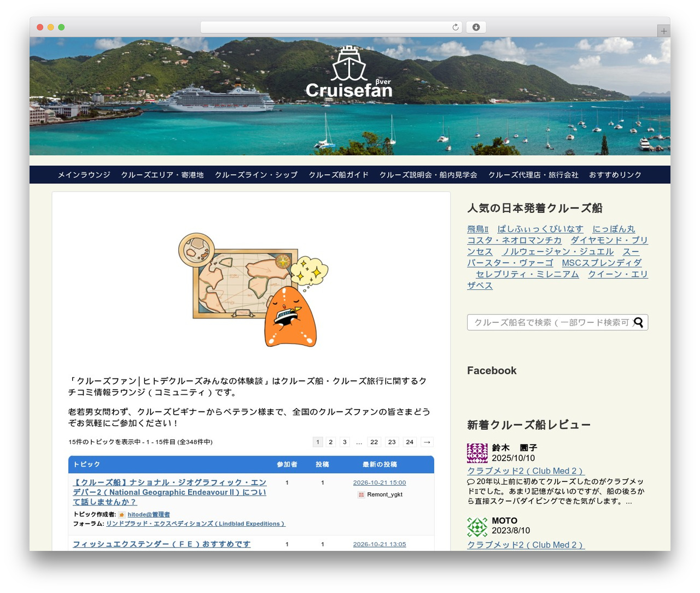Select the current page 1 button
Screen dimensions: 700x593
(x=318, y=442)
